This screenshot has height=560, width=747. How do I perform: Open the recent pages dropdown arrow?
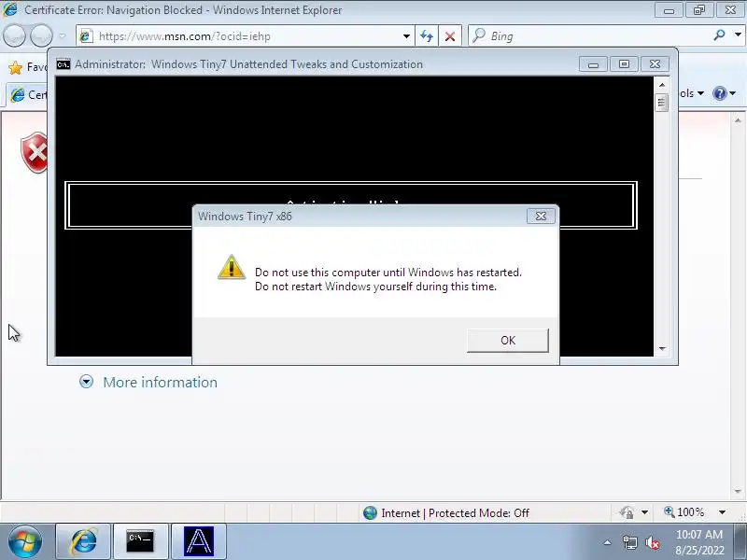click(x=63, y=36)
